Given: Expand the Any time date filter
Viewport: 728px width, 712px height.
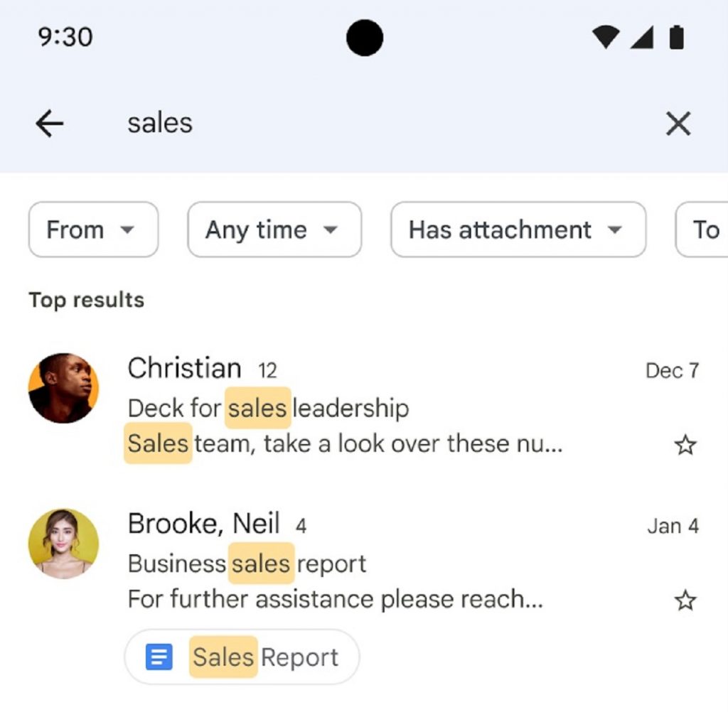Looking at the screenshot, I should tap(274, 230).
